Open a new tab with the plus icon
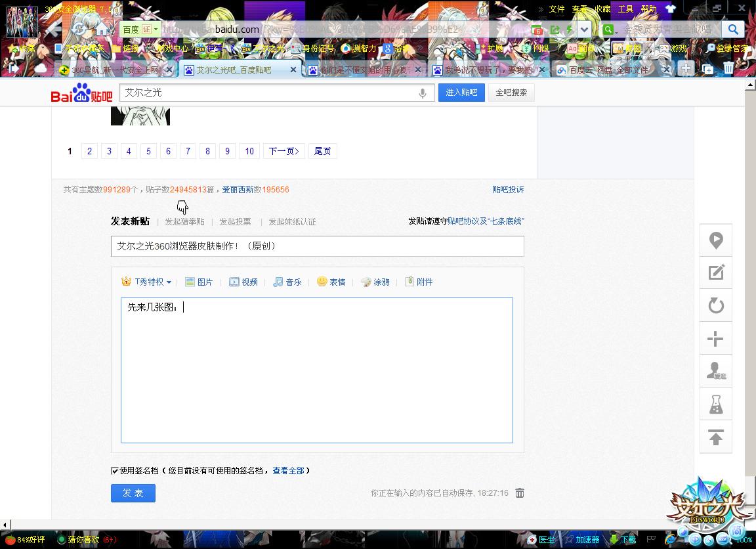The image size is (756, 549). tap(685, 68)
